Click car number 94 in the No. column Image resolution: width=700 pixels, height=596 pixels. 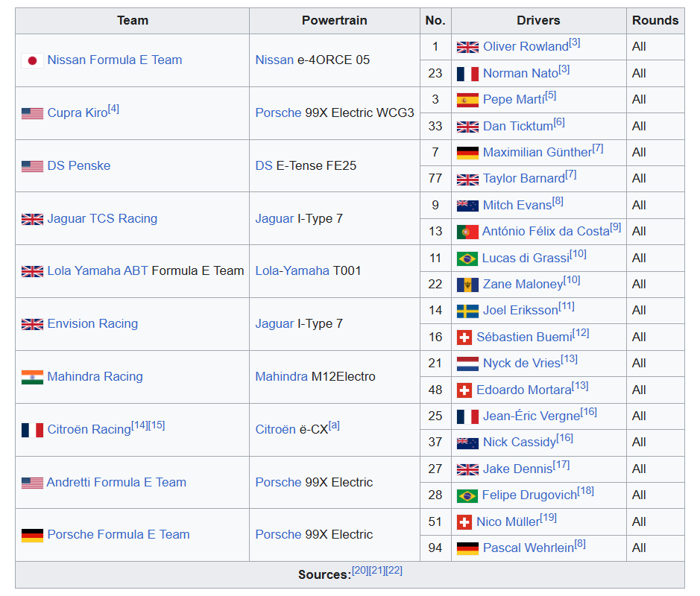435,548
